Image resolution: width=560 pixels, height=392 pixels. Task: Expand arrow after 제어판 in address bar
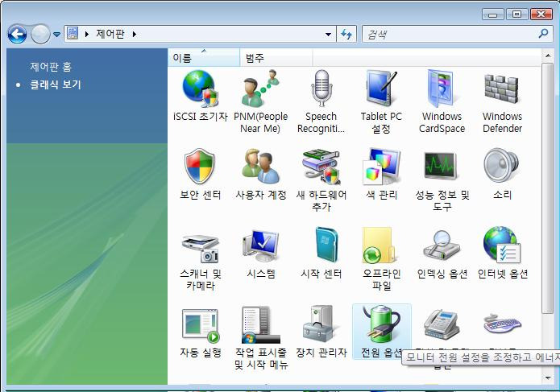click(135, 35)
